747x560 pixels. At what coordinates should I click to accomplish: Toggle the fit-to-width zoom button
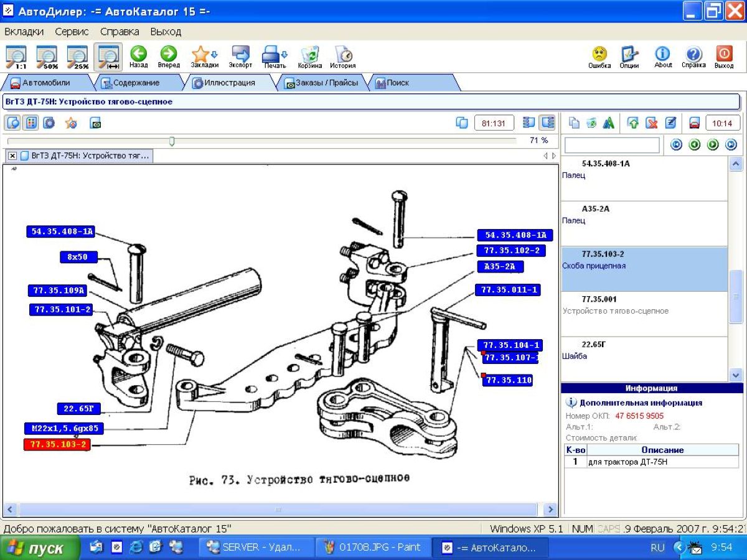108,57
